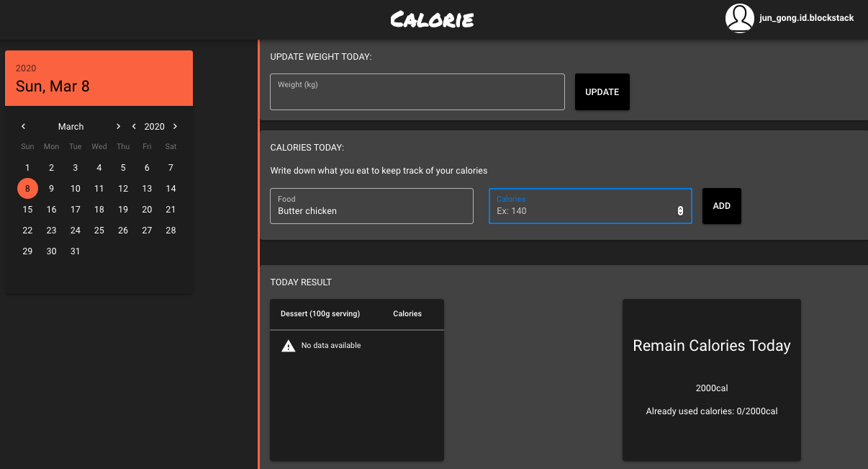868x469 pixels.
Task: Select the highlighted date 8 in calendar
Action: pyautogui.click(x=27, y=189)
